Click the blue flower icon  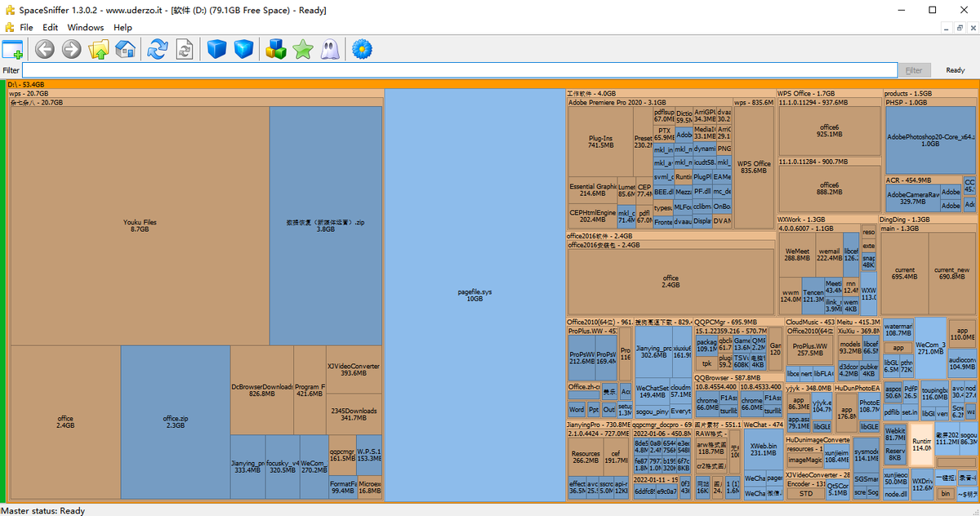[x=362, y=50]
